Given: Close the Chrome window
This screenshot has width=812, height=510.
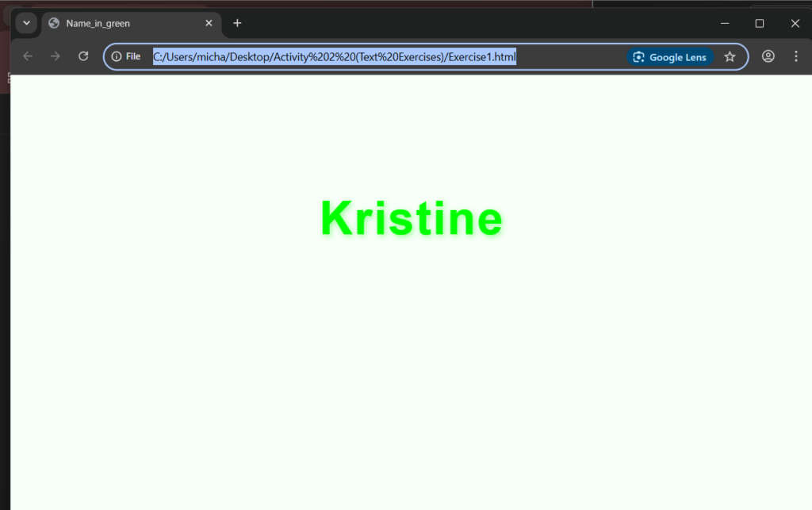Looking at the screenshot, I should (x=795, y=23).
